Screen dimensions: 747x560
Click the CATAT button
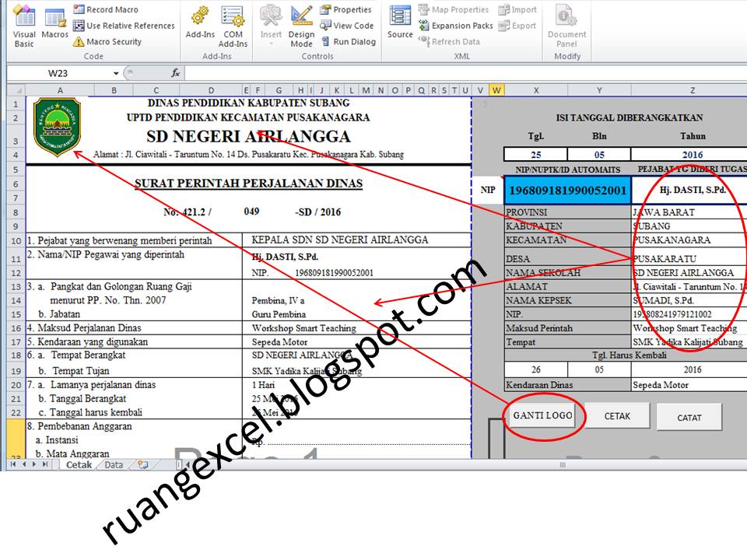pos(689,417)
